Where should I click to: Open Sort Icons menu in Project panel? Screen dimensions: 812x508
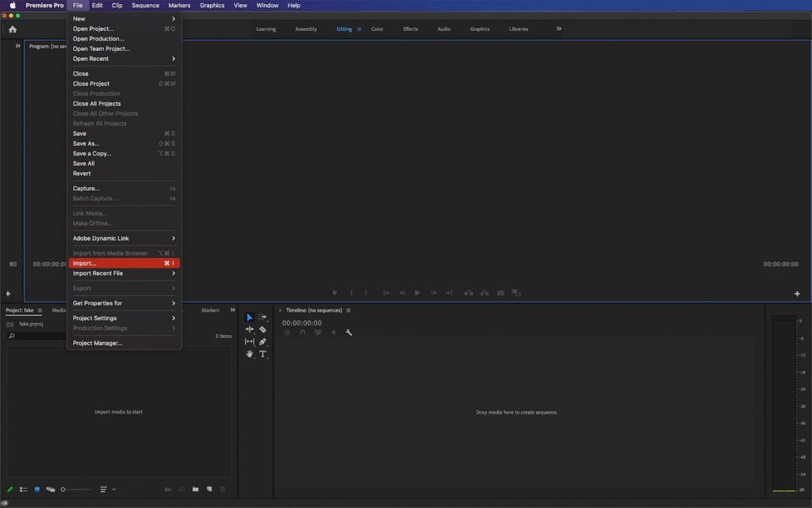[x=107, y=489]
